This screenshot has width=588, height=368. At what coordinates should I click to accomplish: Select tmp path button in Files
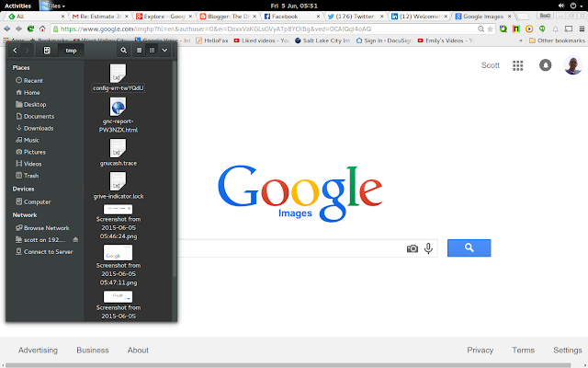point(71,51)
